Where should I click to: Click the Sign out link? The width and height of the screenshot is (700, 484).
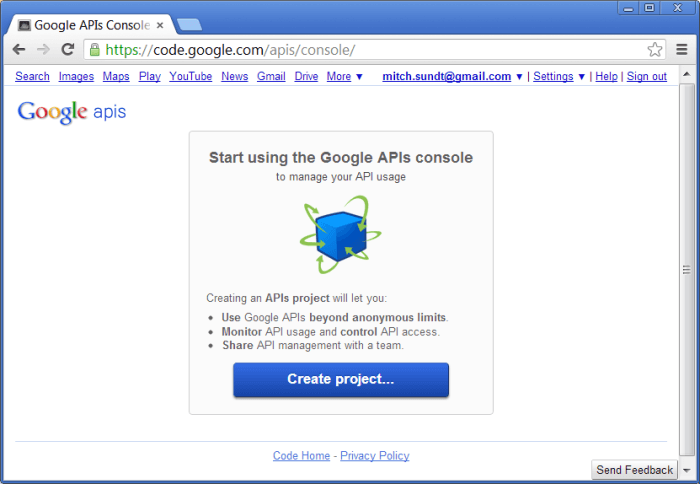pos(646,76)
